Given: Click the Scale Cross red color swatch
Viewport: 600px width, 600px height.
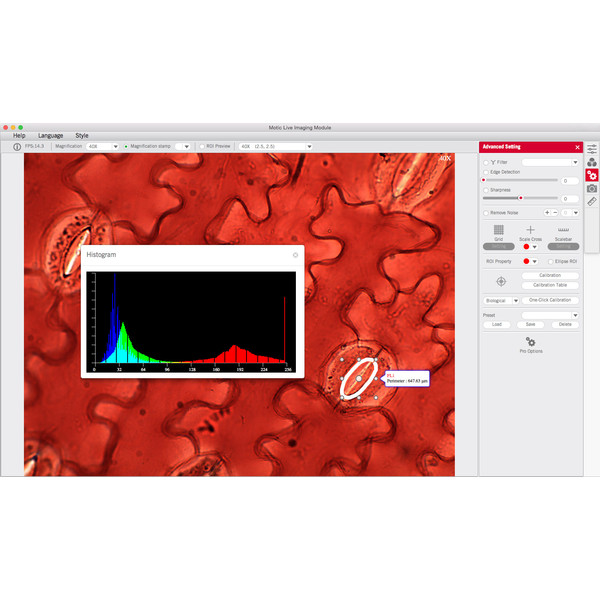Looking at the screenshot, I should 527,247.
